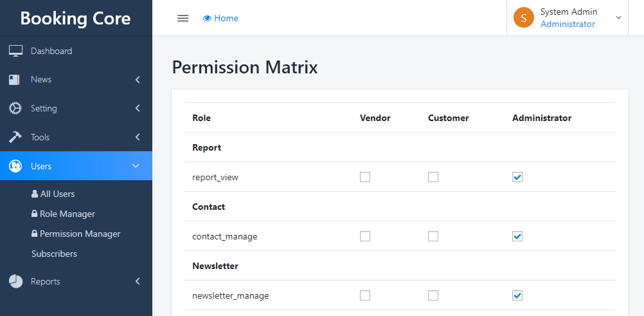
Task: Click the orange System Admin avatar
Action: tap(524, 18)
